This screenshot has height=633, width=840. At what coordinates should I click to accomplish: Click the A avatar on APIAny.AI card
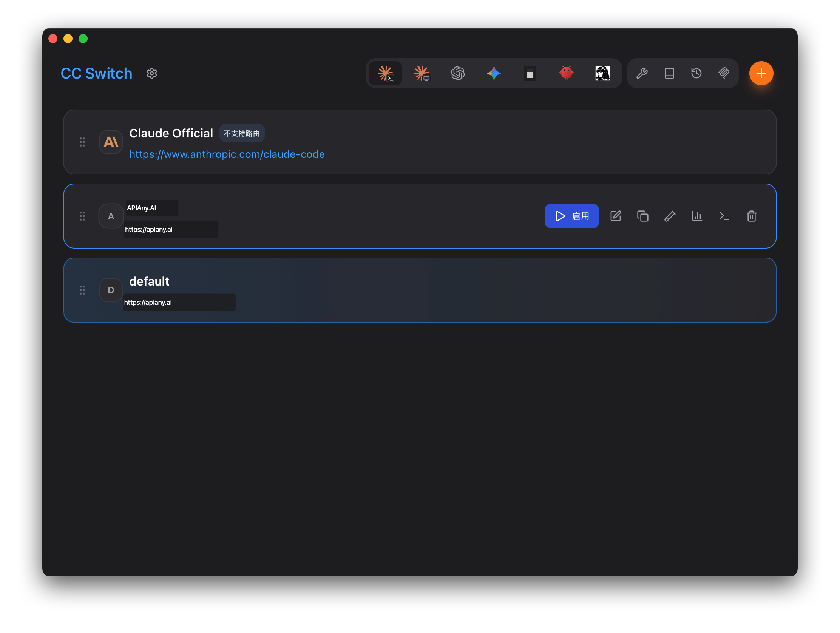click(111, 216)
